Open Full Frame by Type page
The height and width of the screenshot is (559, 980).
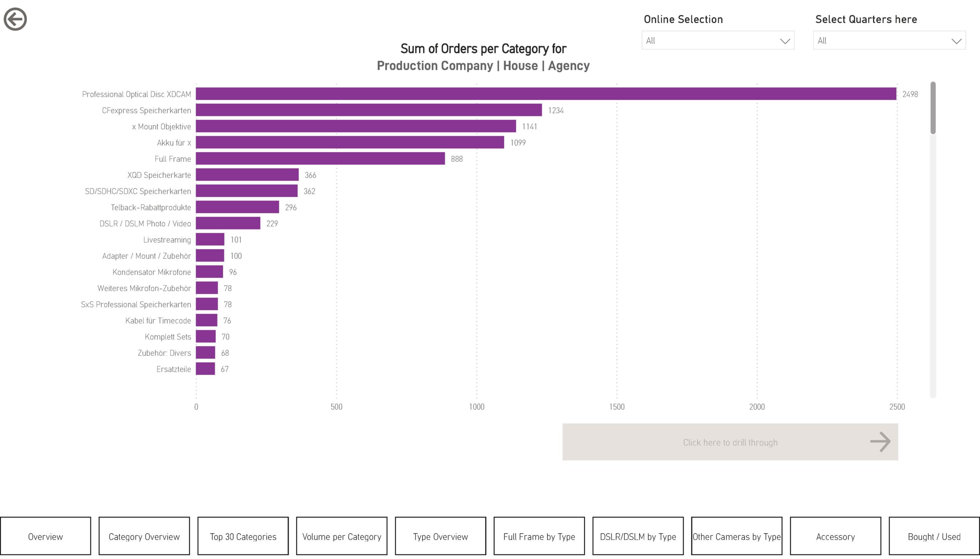pos(539,536)
